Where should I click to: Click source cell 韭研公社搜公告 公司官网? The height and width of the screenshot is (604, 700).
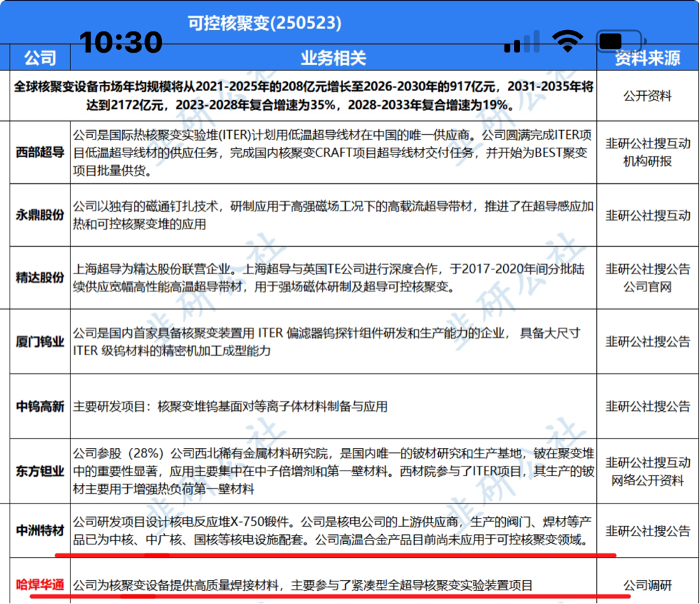click(648, 278)
